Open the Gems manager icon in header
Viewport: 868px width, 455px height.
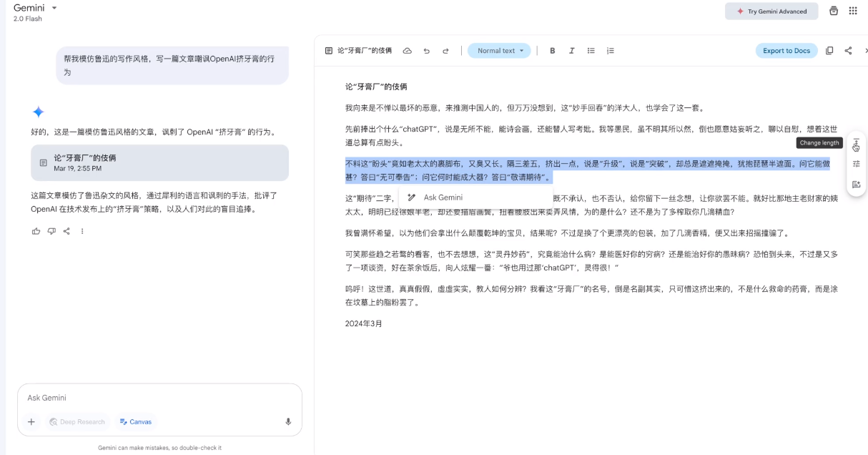tap(834, 11)
